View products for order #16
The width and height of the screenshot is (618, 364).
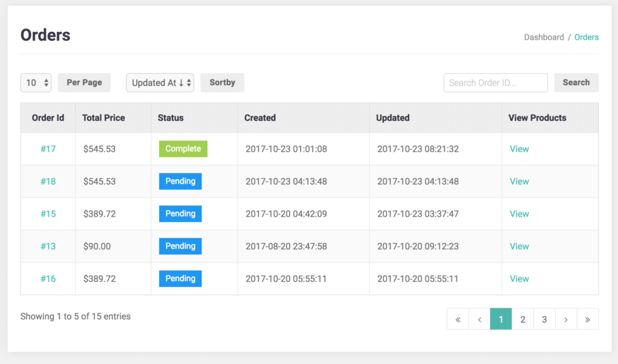pyautogui.click(x=519, y=279)
